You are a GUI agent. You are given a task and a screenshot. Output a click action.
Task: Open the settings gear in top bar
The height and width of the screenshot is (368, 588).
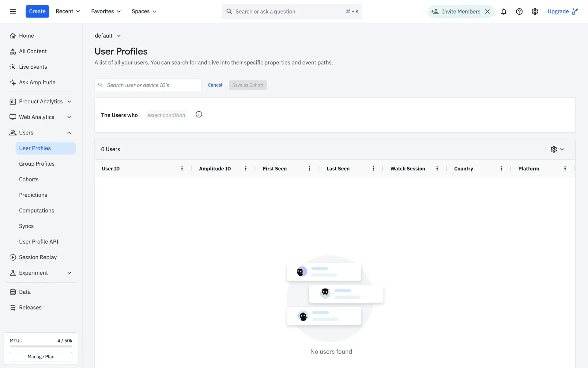pyautogui.click(x=535, y=12)
